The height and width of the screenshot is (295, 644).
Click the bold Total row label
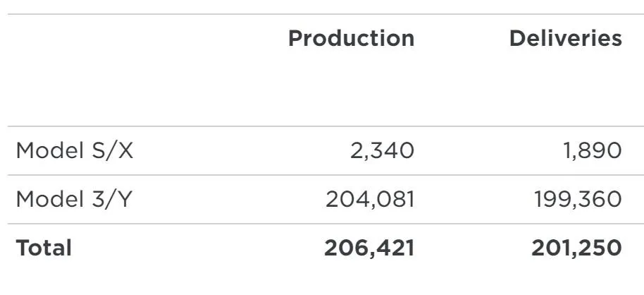click(x=44, y=248)
